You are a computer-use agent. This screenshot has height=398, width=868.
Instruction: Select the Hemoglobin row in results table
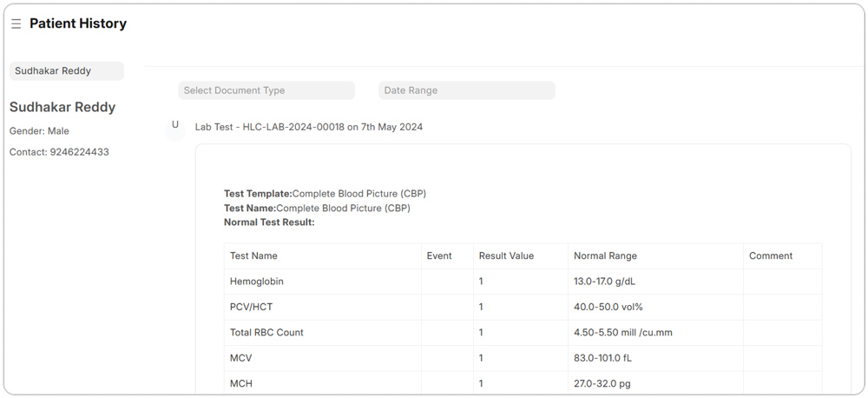pyautogui.click(x=257, y=282)
